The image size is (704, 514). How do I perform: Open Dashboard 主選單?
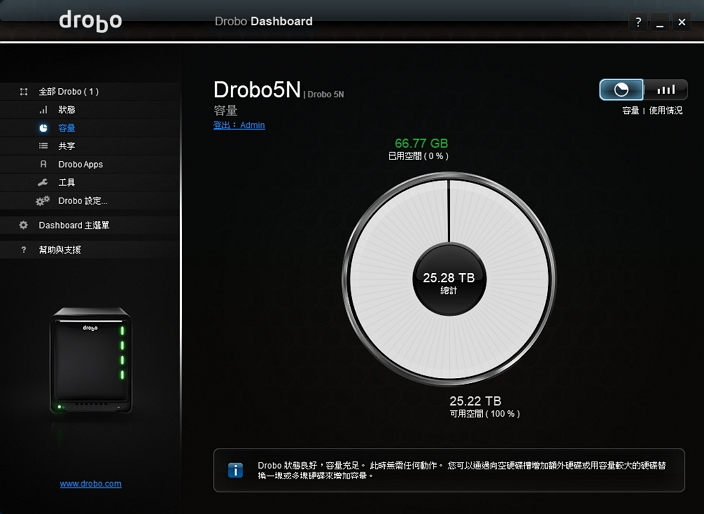pos(90,225)
